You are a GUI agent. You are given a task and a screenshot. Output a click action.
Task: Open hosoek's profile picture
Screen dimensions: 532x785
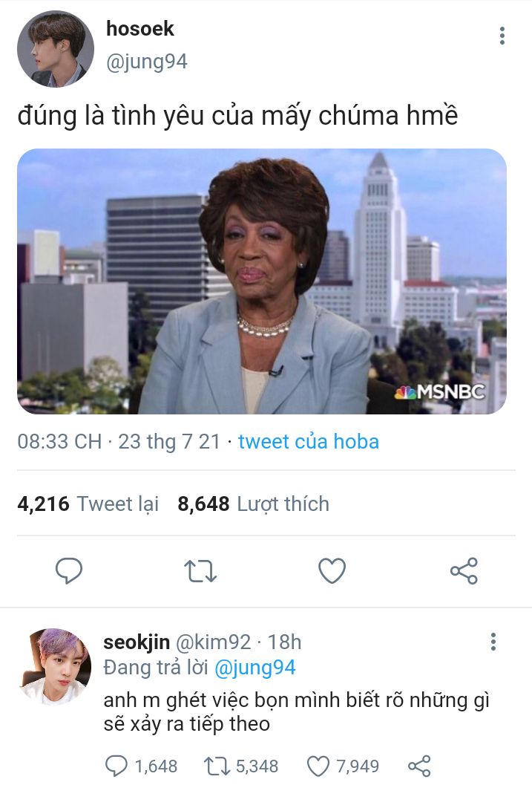56,49
